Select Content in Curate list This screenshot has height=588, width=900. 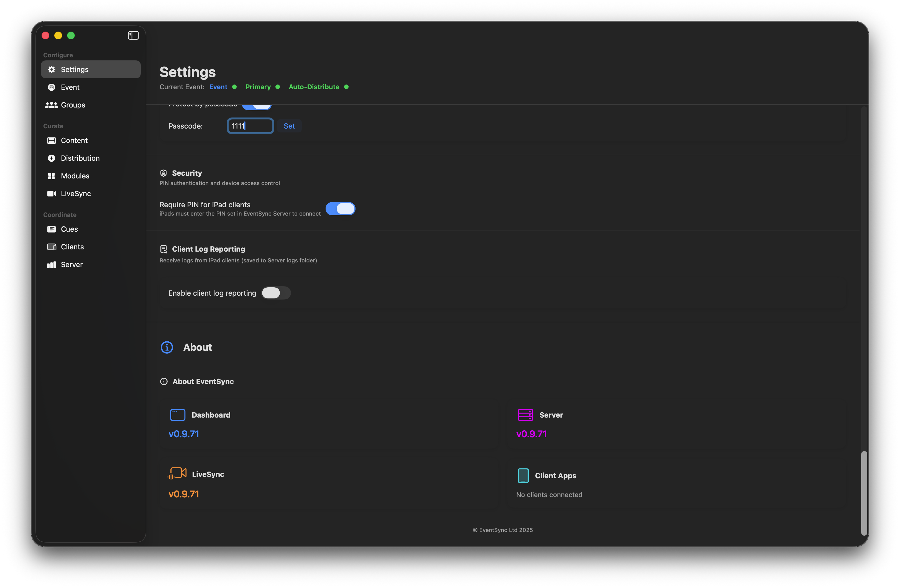pyautogui.click(x=91, y=141)
